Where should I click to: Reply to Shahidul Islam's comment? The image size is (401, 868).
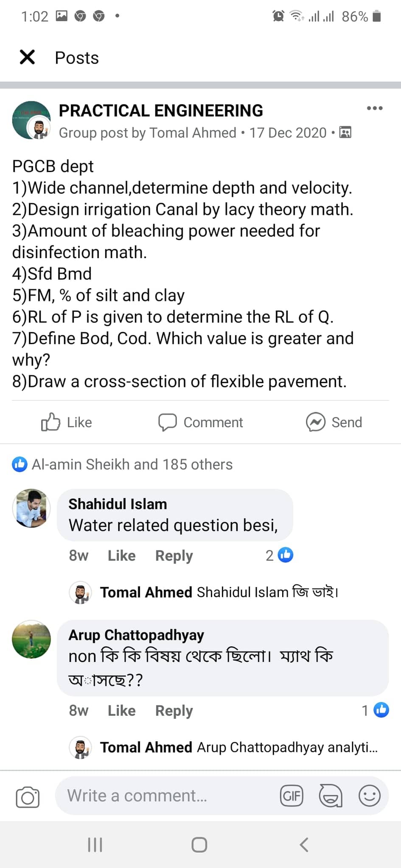[x=174, y=556]
